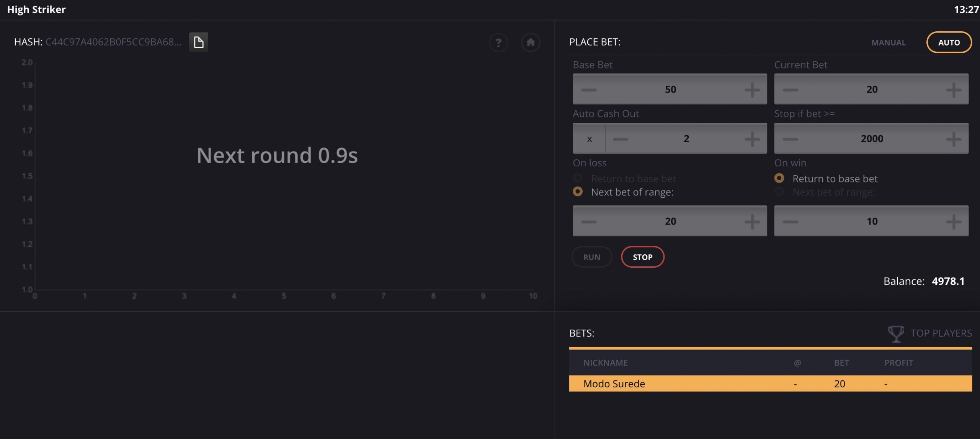Select On loss Return to base bet
The width and height of the screenshot is (980, 439).
click(578, 178)
